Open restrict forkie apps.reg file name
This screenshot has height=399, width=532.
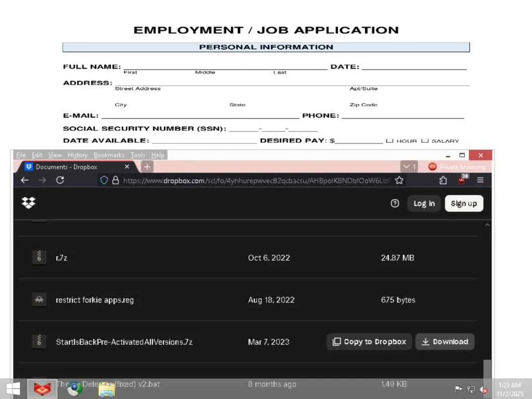pos(95,300)
